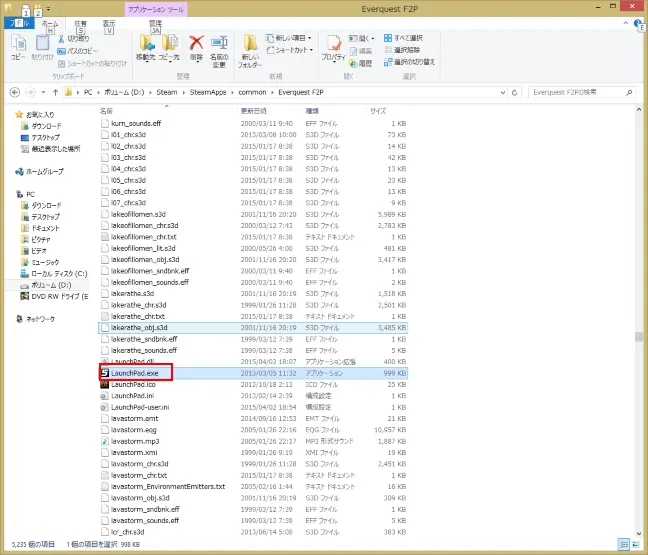Expand the common breadcrumb arrow

[272, 92]
